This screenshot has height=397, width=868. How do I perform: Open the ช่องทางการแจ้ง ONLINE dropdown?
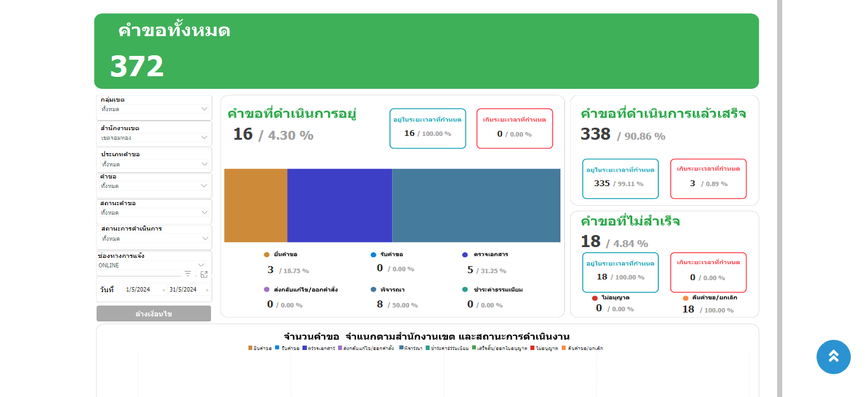[x=153, y=265]
